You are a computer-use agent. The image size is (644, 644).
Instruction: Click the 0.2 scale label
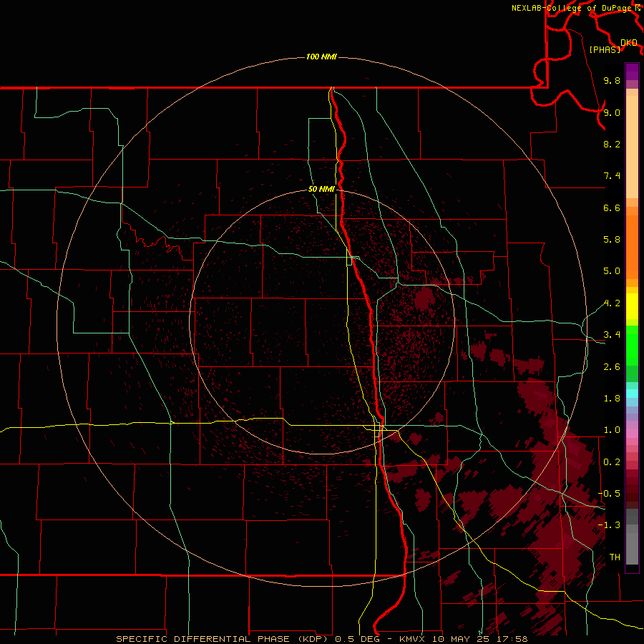tap(612, 462)
